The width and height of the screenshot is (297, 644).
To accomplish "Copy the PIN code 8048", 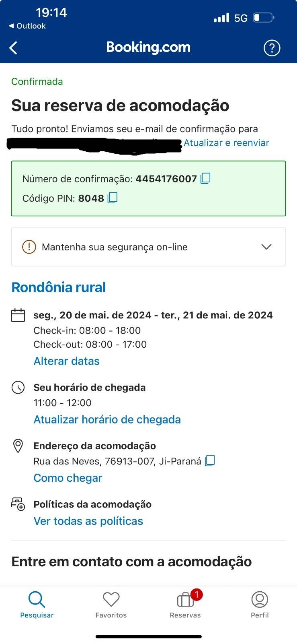I will 113,198.
